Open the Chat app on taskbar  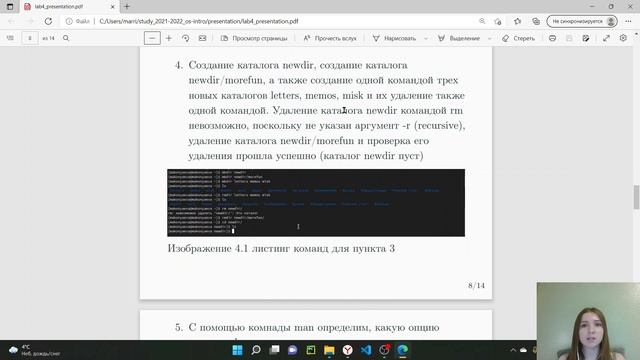point(293,350)
